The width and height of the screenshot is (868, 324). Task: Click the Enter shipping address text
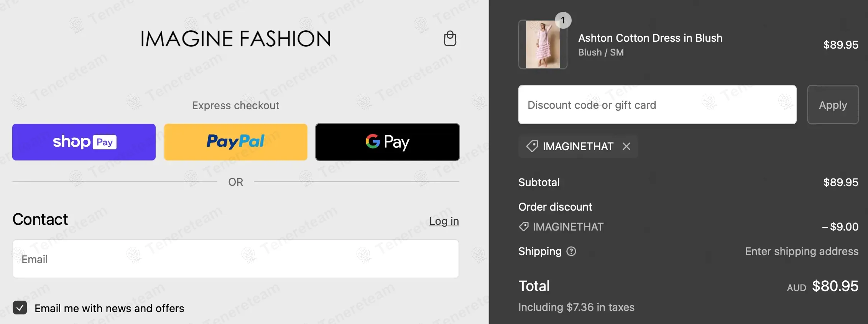802,251
